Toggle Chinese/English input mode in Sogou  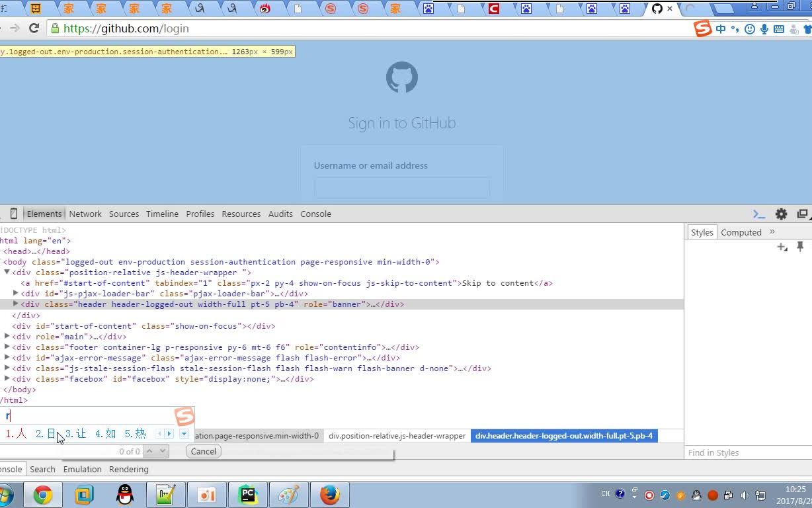click(721, 29)
